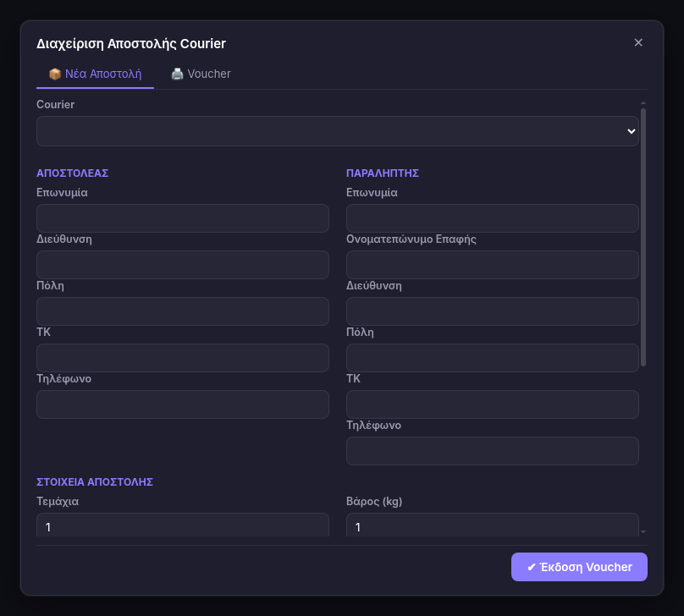Focus the recipient Επωνυμία field
Viewport: 684px width, 616px height.
click(x=493, y=218)
